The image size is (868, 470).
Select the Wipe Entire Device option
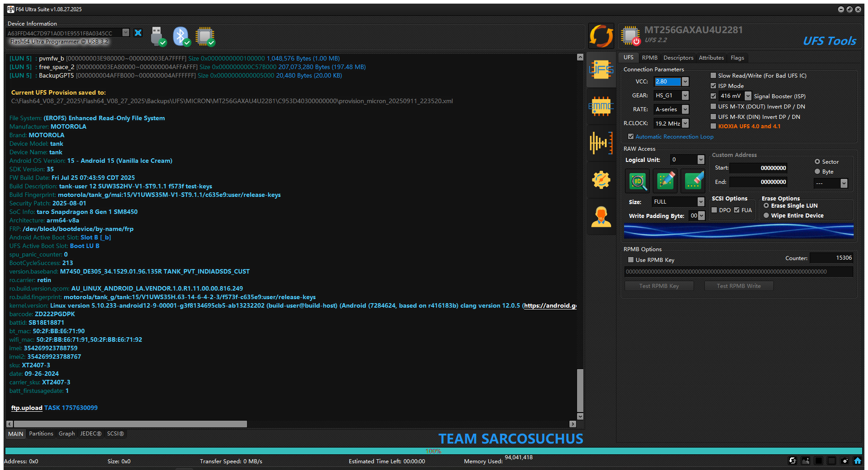point(766,216)
